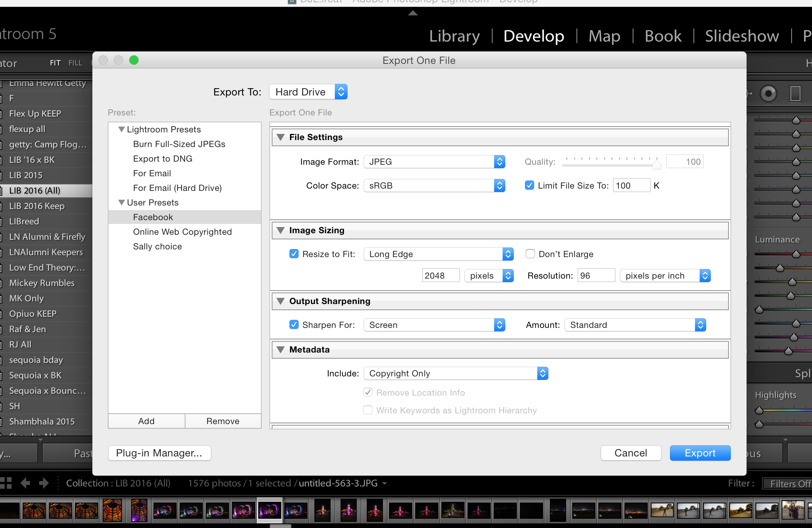Go to the previous photo using the arrow
Image resolution: width=812 pixels, height=528 pixels.
coord(25,482)
